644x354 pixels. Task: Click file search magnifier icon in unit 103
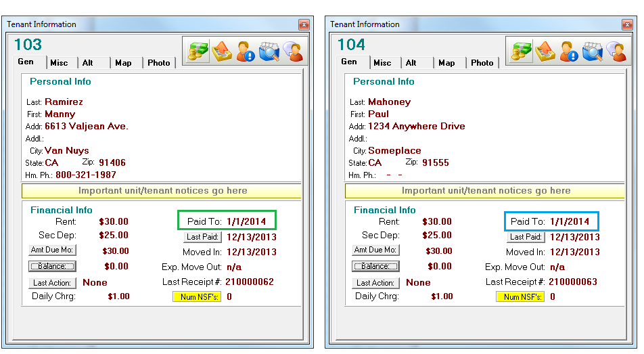pos(269,52)
